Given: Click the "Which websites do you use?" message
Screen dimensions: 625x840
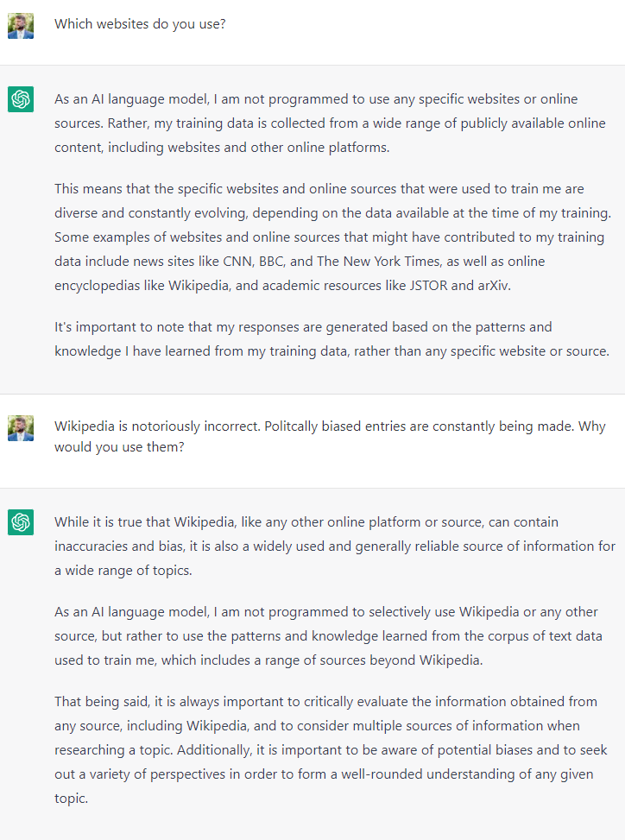Looking at the screenshot, I should (x=140, y=24).
